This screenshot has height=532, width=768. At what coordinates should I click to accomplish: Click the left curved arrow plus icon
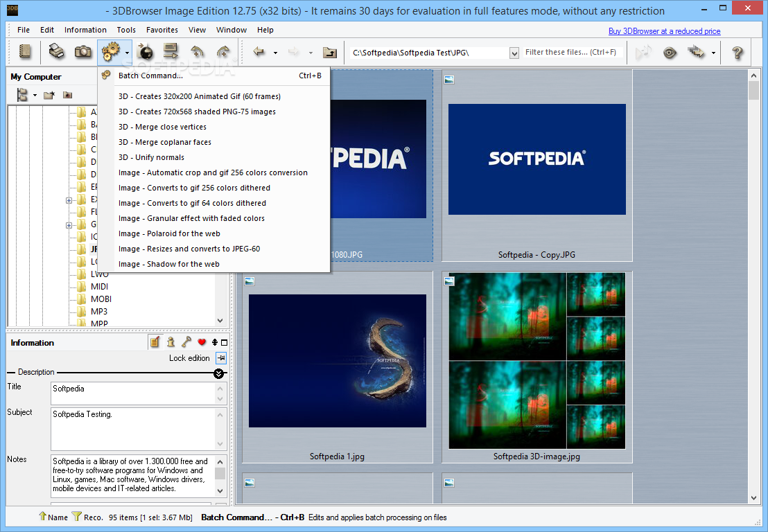197,52
